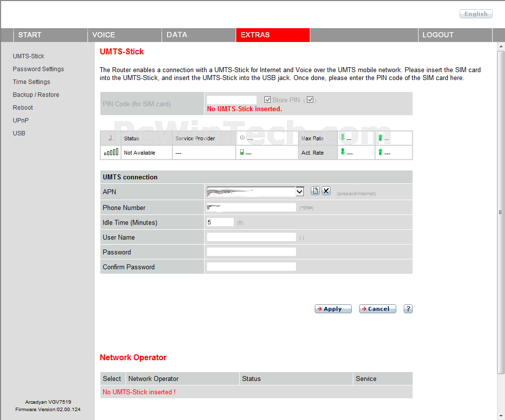Click the 'Service Provider' header cell
The height and width of the screenshot is (420, 505).
(x=204, y=138)
